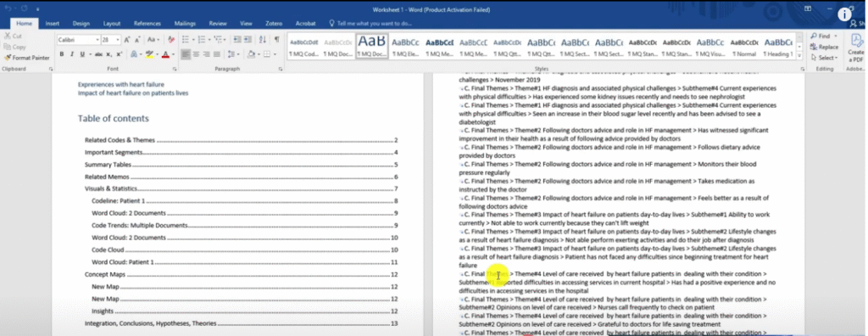Toggle Show/Hide paragraph marks
Viewport: 868px width, 336px height.
point(277,40)
